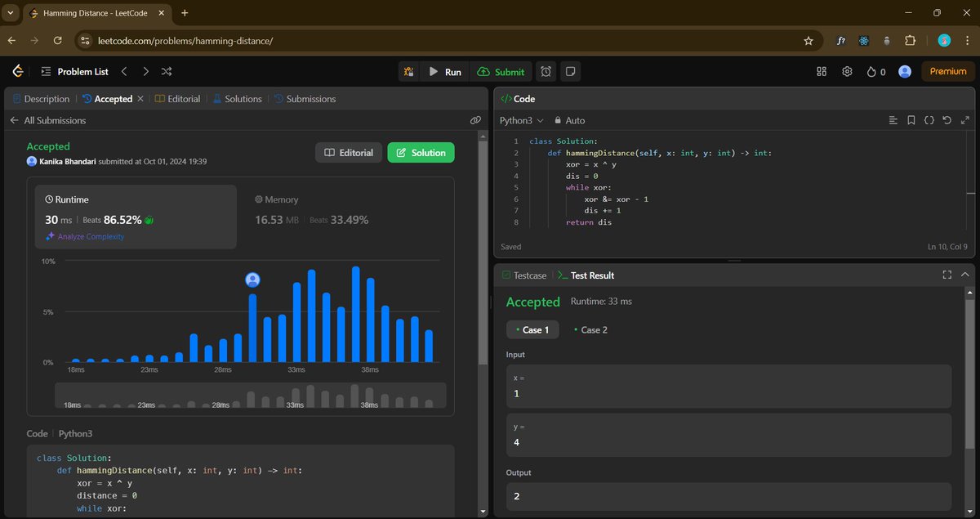Click the streak fire icon

point(876,72)
